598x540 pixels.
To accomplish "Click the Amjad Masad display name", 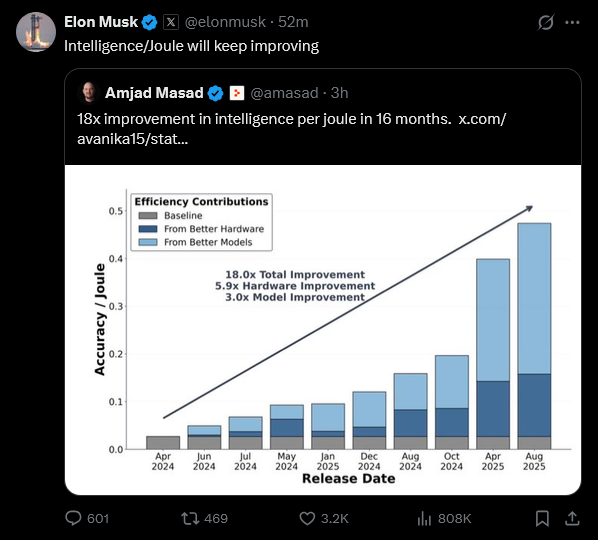I will click(154, 93).
